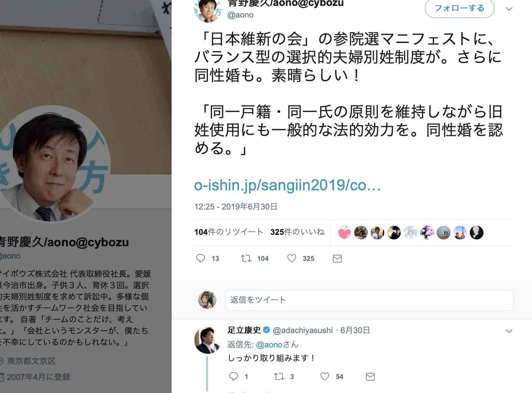Like adachiyasushi's reply

[x=325, y=376]
